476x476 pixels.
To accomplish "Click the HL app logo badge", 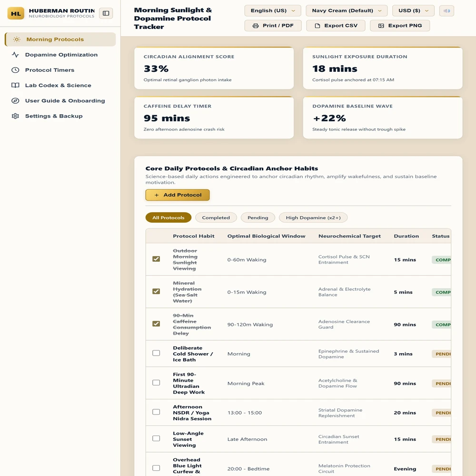I will [x=16, y=13].
